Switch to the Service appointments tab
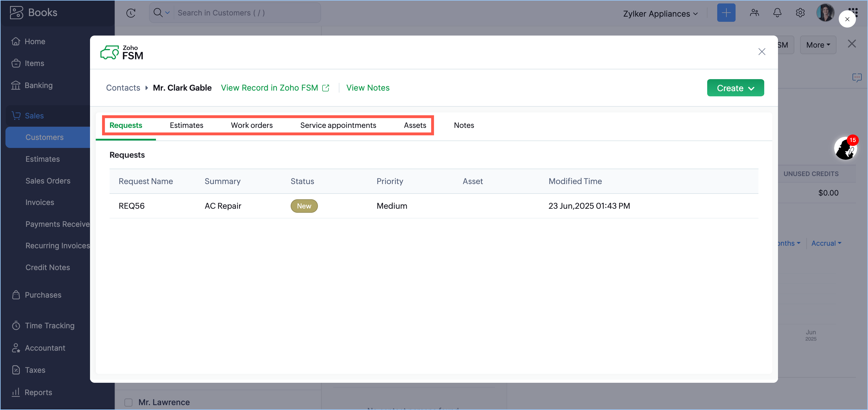 [338, 125]
